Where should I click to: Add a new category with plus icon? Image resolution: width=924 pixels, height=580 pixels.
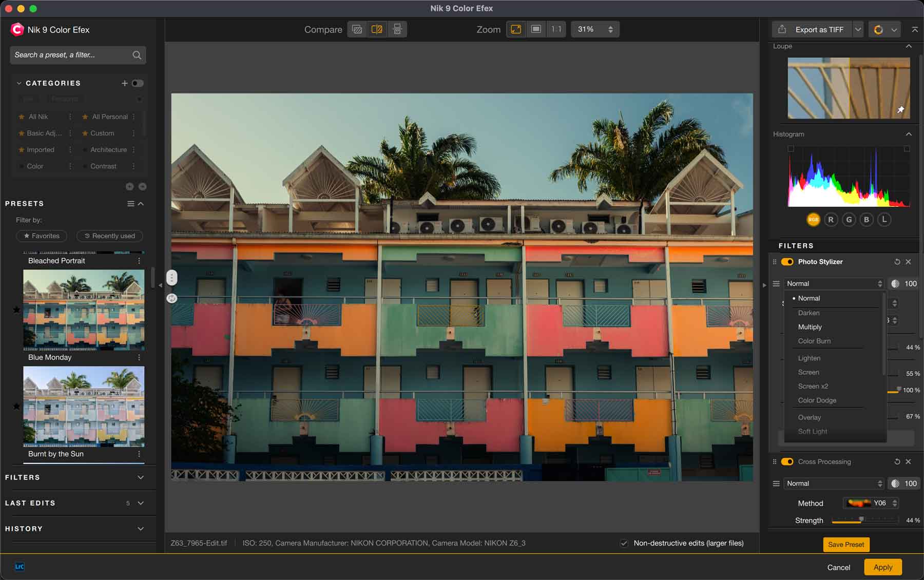tap(124, 83)
